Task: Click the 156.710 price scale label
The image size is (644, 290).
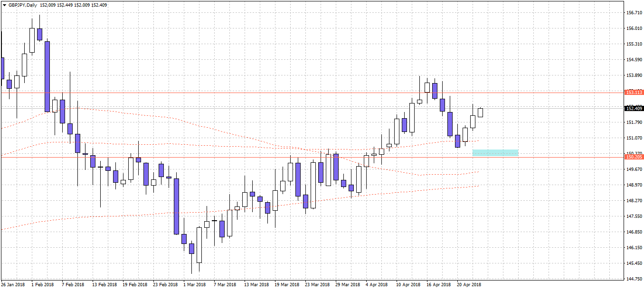Action: [x=635, y=12]
